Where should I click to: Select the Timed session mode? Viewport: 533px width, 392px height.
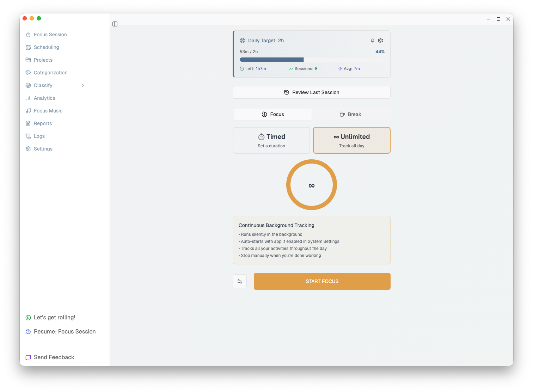click(x=271, y=140)
